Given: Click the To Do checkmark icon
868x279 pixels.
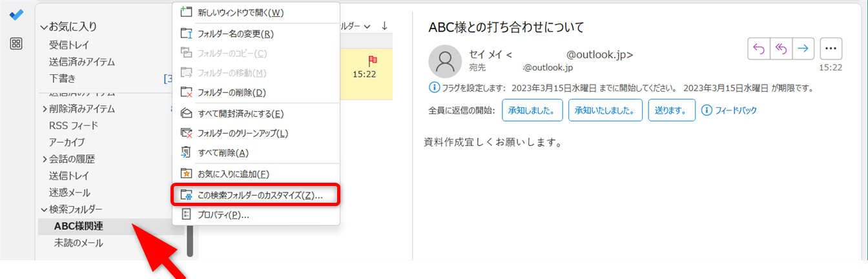Looking at the screenshot, I should coord(17,15).
